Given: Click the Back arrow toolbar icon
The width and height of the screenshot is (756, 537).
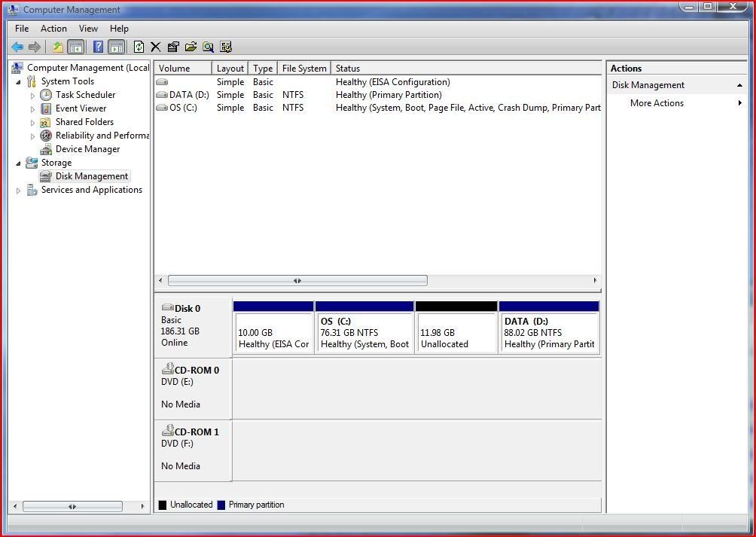Looking at the screenshot, I should coord(17,47).
